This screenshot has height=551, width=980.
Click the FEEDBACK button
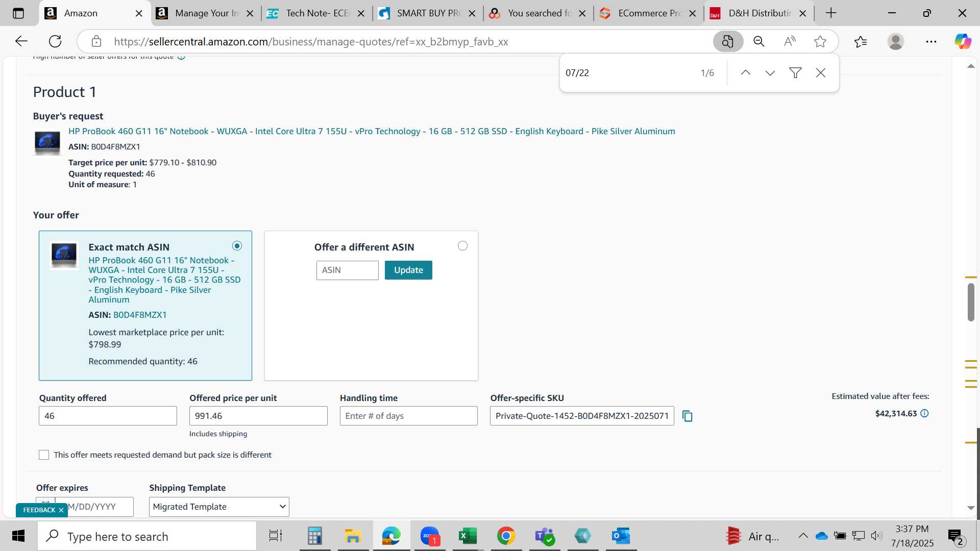click(39, 510)
